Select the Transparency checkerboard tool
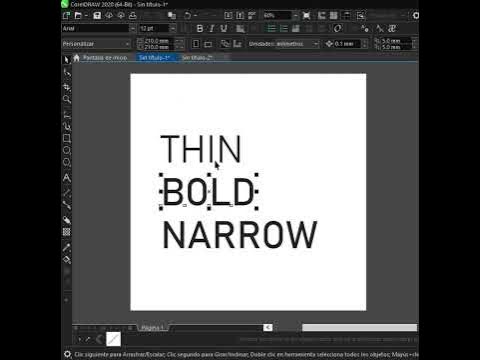 pos(67,232)
